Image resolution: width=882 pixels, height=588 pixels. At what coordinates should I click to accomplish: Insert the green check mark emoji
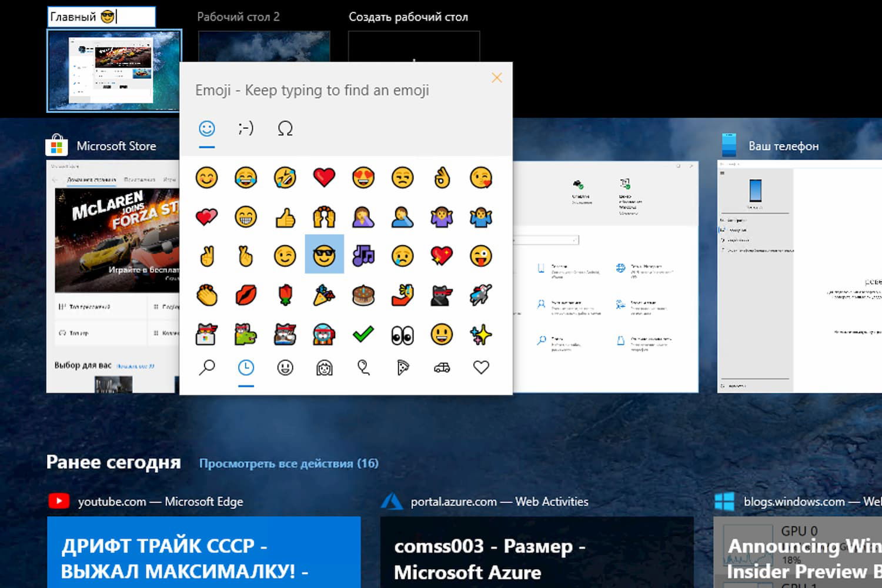[x=363, y=334]
